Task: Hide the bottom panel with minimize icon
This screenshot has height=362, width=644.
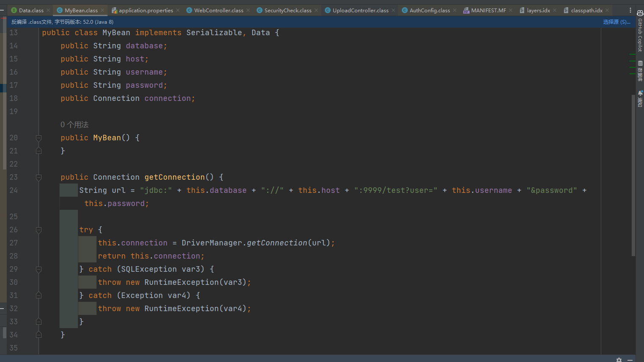Action: 630,359
